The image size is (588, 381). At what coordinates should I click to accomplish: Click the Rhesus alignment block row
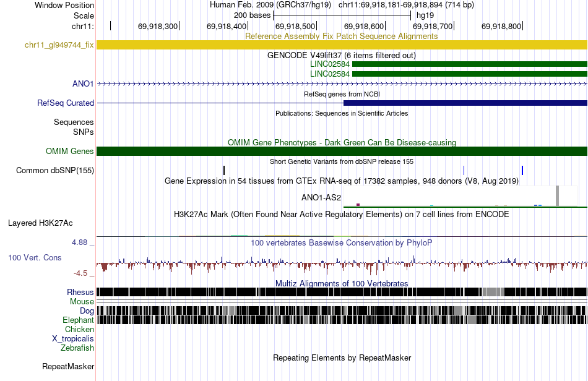(x=342, y=292)
